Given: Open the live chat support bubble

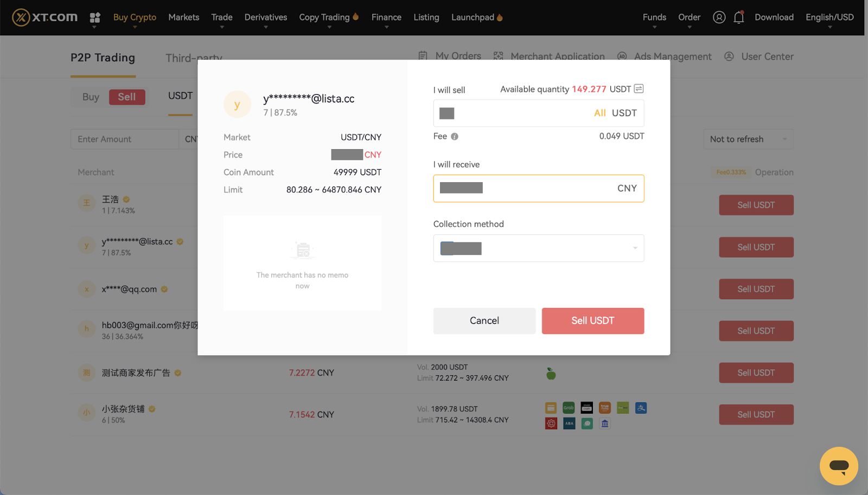Looking at the screenshot, I should 838,466.
